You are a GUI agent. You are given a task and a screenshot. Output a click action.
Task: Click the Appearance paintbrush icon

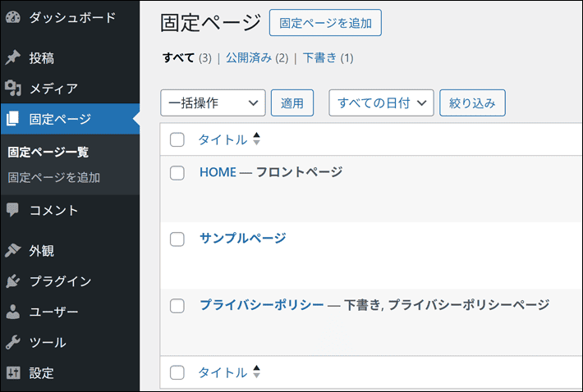(x=12, y=251)
